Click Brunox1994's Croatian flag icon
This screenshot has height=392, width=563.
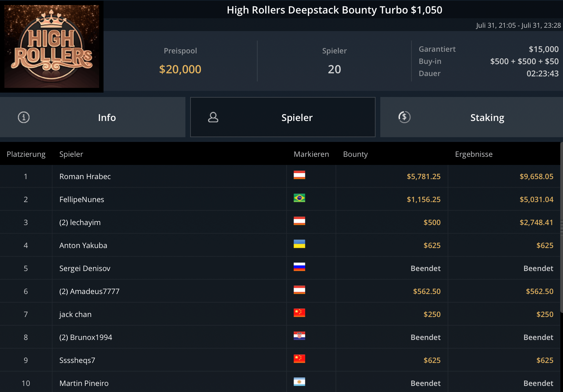299,336
